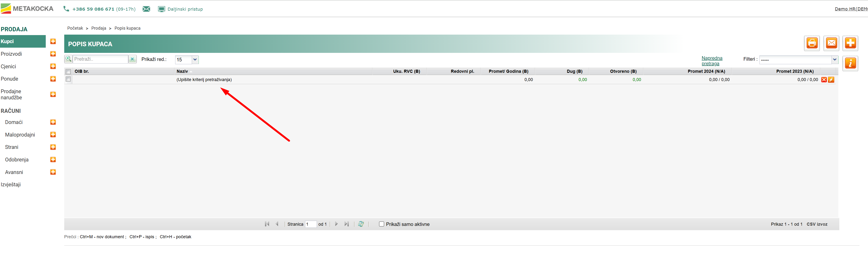Select Izvještaji in the sidebar
Viewport: 868px width, 256px height.
click(11, 185)
